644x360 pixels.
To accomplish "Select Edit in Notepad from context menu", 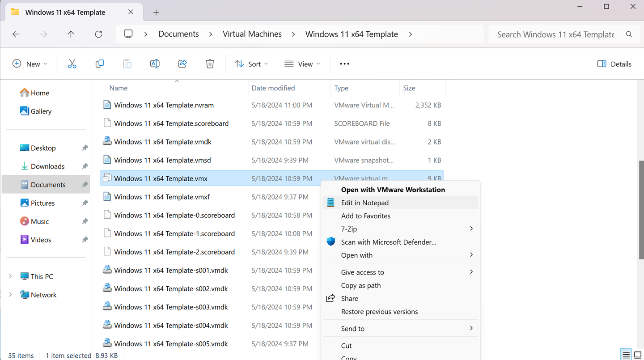I will pyautogui.click(x=364, y=202).
